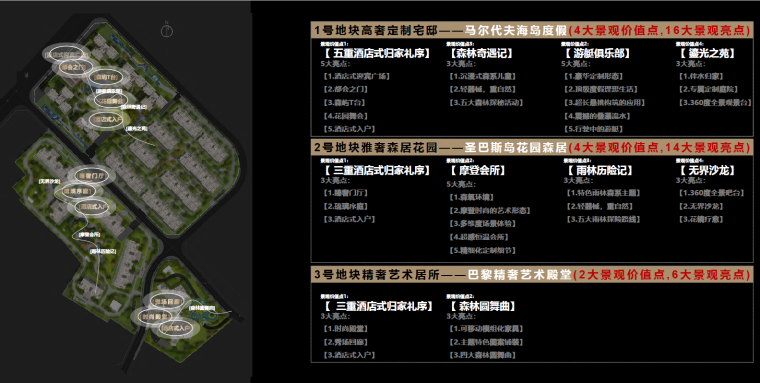
Task: Select the 森屿T台 oval marker
Action: (106, 77)
